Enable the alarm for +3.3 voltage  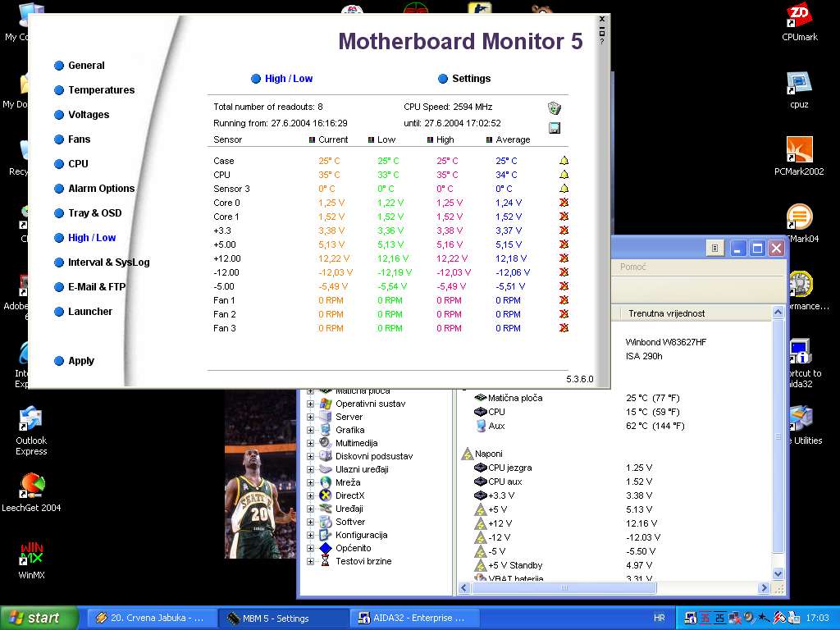tap(564, 231)
